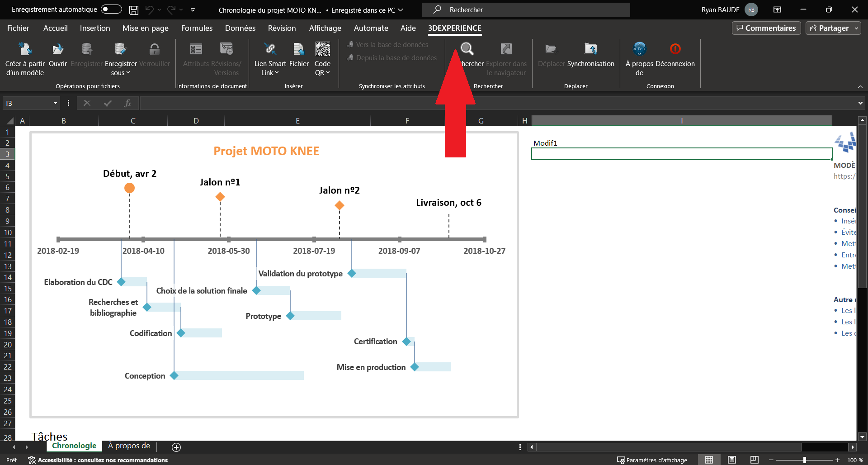The width and height of the screenshot is (868, 465).
Task: Click the Déconnexion power icon
Action: [675, 49]
